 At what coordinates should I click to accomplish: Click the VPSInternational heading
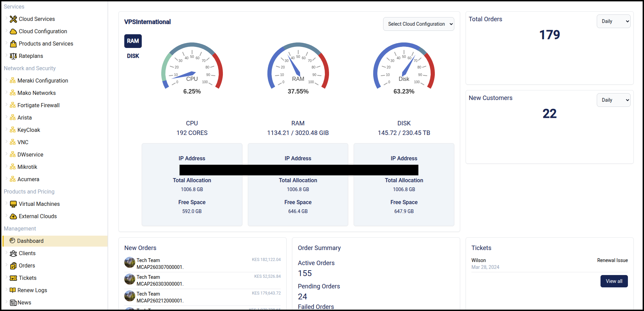pyautogui.click(x=147, y=22)
